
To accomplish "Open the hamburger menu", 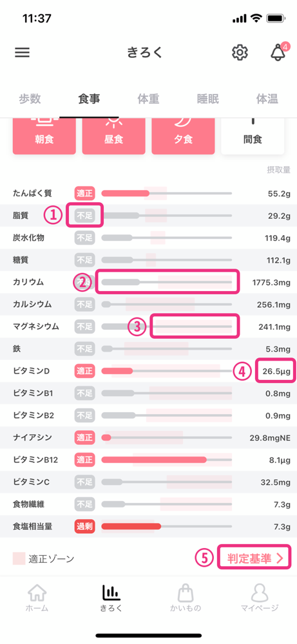I will 22,53.
